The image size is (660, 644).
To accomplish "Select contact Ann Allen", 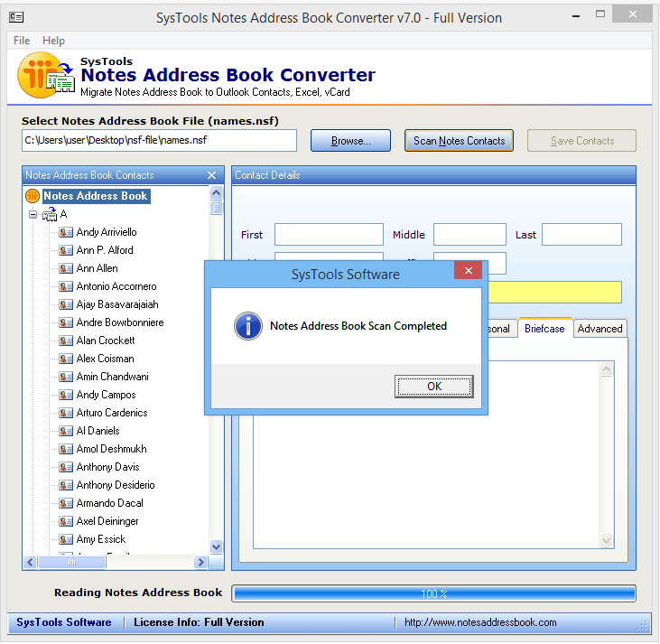I will click(98, 268).
